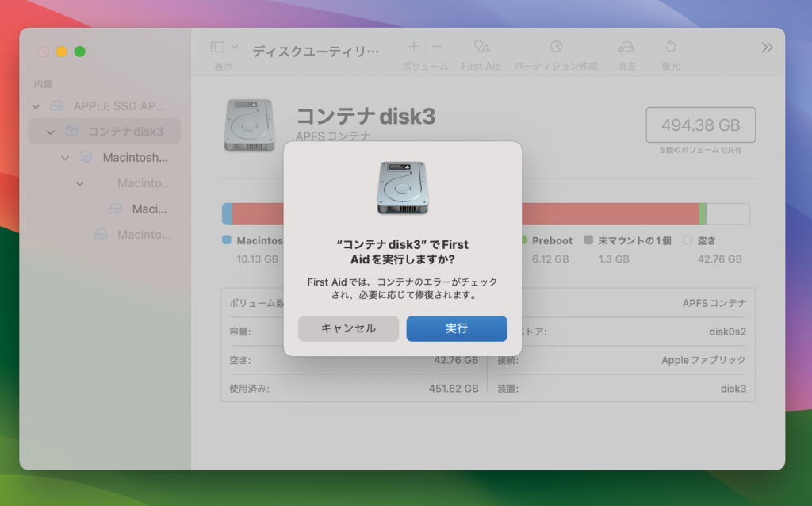Click the パーティション作成 pie icon
812x506 pixels.
click(x=556, y=47)
